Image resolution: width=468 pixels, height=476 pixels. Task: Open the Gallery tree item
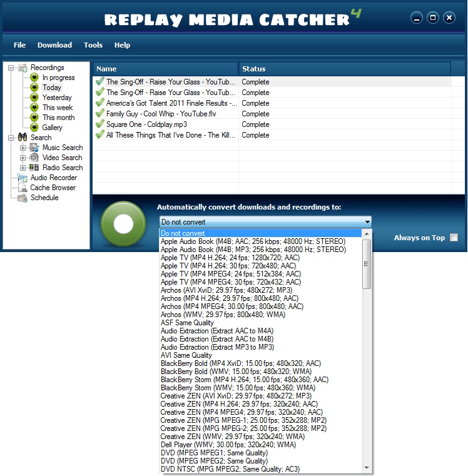pos(52,128)
